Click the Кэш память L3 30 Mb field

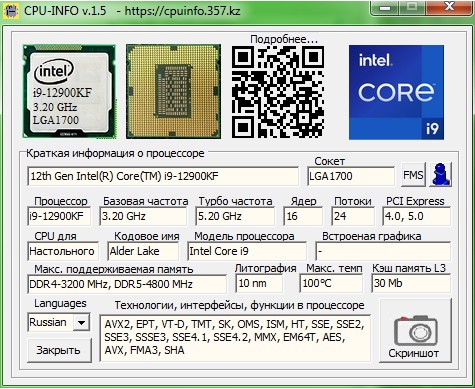411,283
